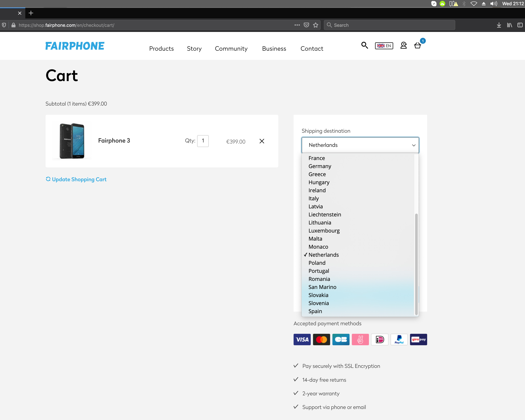Click the Fairphone 3 product thumbnail
525x420 pixels.
coord(72,141)
